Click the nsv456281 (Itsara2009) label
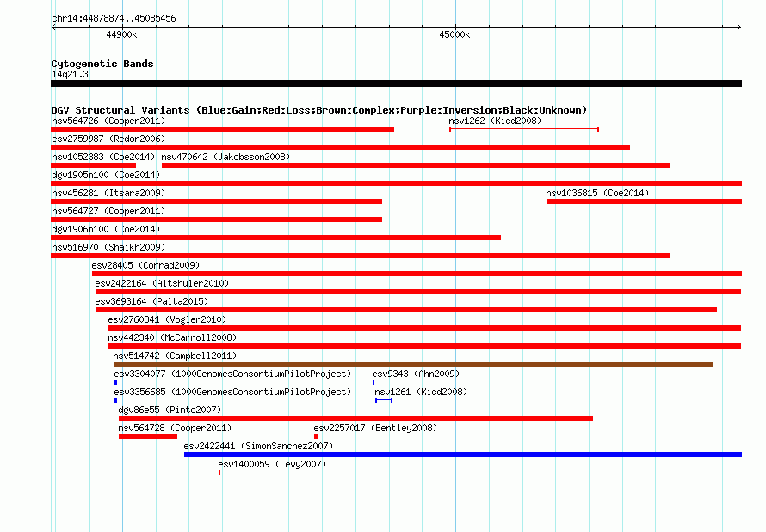Image resolution: width=766 pixels, height=532 pixels. pyautogui.click(x=108, y=193)
